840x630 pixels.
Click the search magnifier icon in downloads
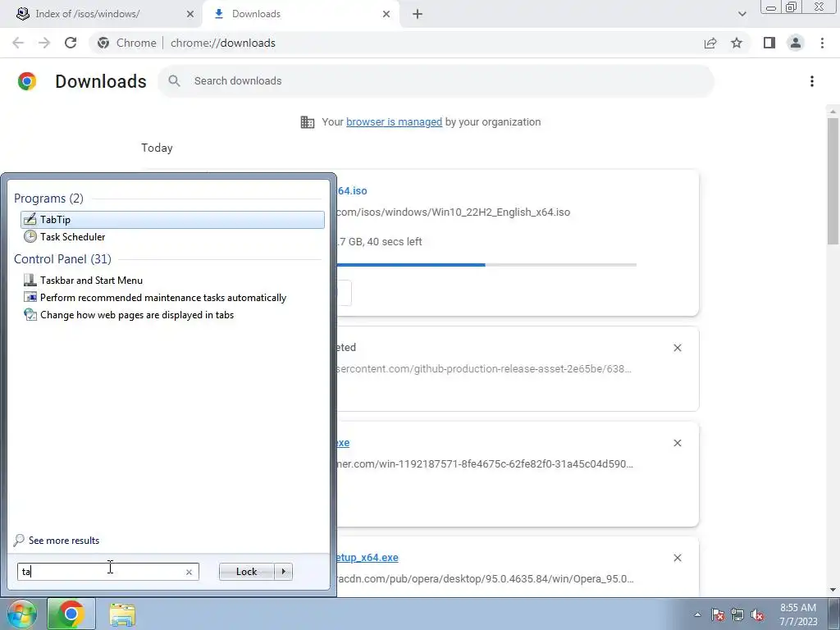point(174,81)
